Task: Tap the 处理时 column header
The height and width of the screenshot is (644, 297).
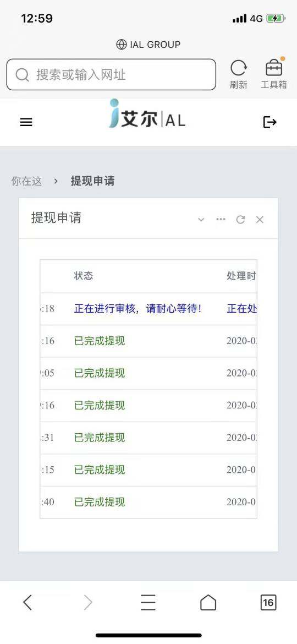Action: tap(241, 276)
